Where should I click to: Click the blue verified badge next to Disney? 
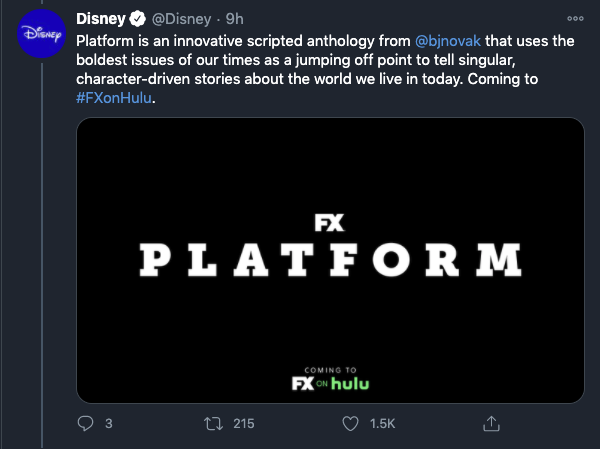pos(137,19)
